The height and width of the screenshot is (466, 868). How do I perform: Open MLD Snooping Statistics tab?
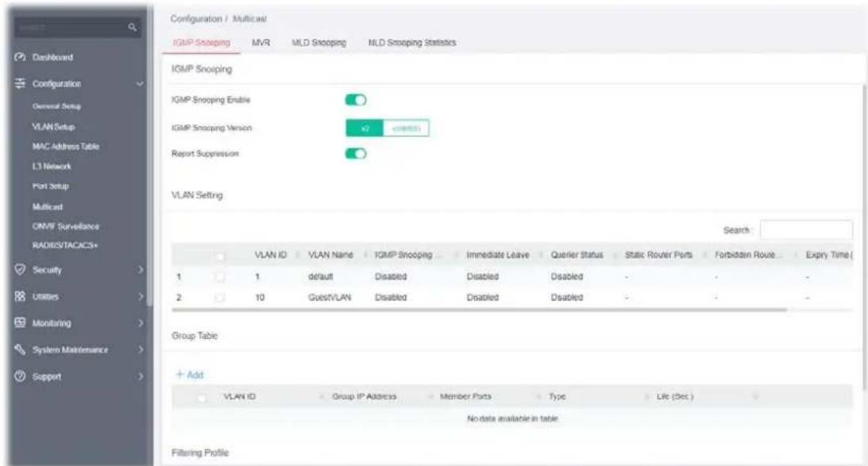(x=412, y=43)
